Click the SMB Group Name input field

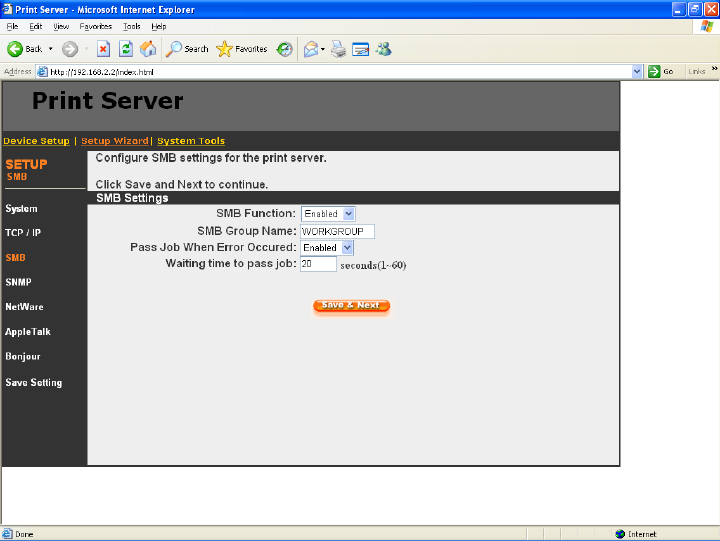[x=337, y=231]
